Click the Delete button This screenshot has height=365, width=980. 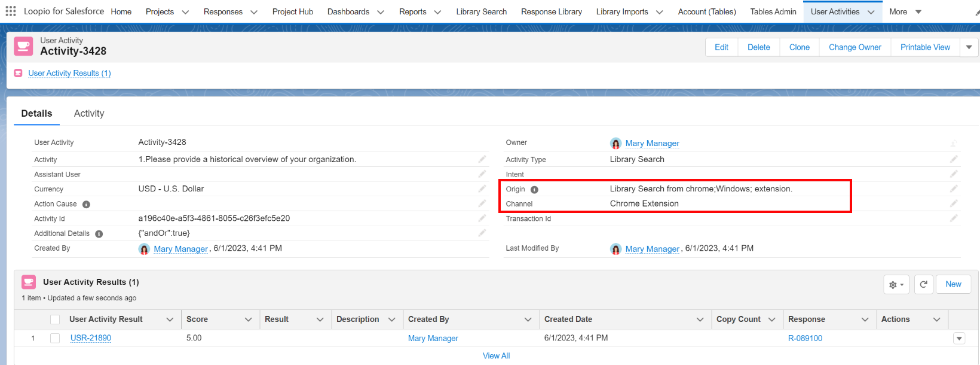click(x=759, y=47)
